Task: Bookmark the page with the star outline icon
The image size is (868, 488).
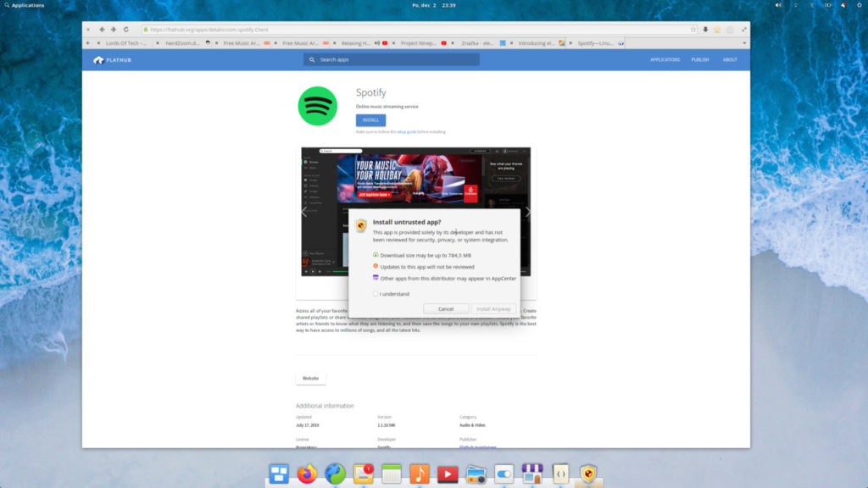Action: tap(693, 30)
